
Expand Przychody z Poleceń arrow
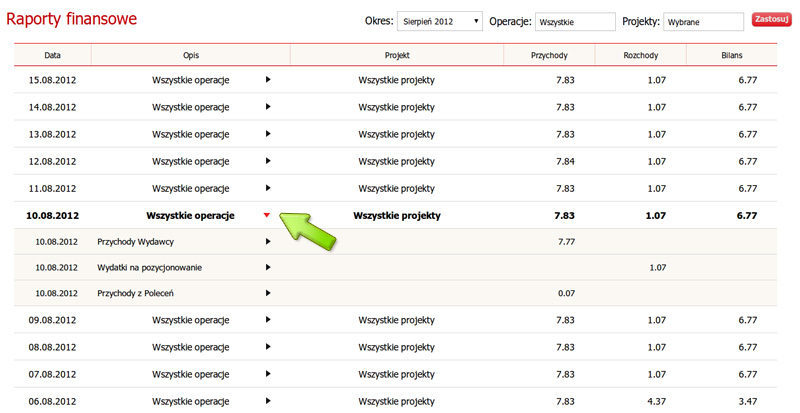(x=268, y=293)
